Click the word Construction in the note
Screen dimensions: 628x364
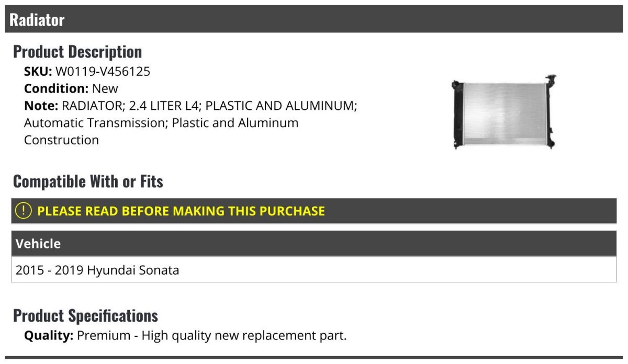point(61,140)
